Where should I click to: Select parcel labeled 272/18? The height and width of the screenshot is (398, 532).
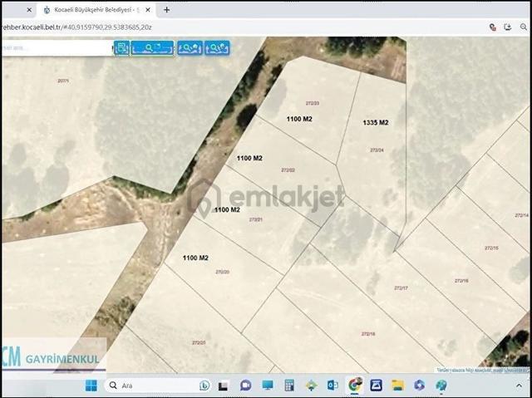pos(368,334)
